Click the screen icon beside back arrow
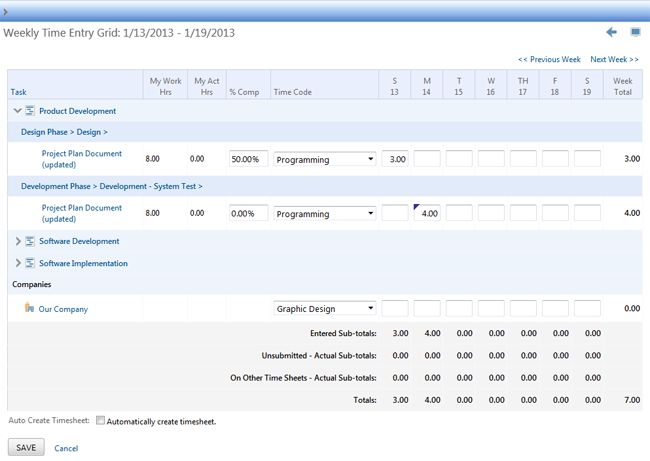650x461 pixels. pyautogui.click(x=635, y=32)
